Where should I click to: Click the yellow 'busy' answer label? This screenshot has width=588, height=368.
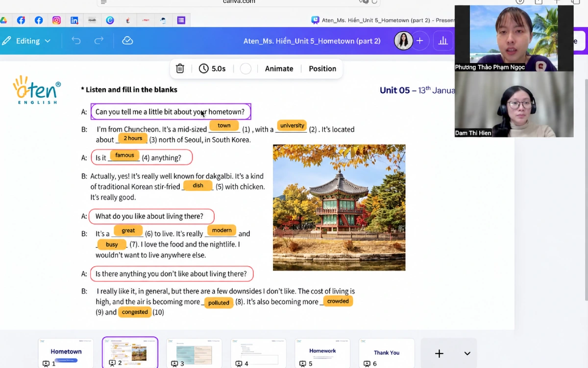pos(112,244)
